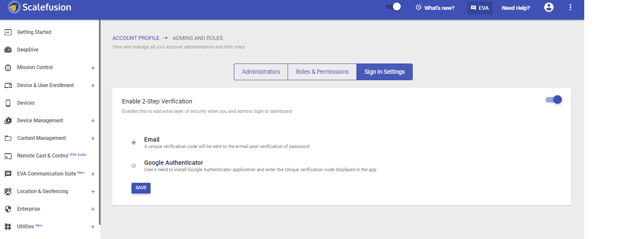644x239 pixels.
Task: Click the Utilities widgets icon
Action: (8, 227)
